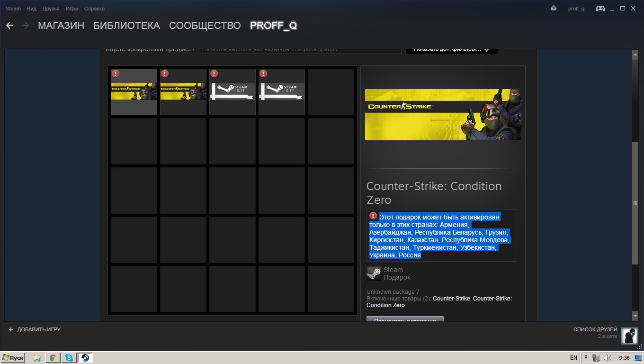Click the 9:36 taskbar clock
Viewport: 644px width, 364px height.
coord(625,358)
